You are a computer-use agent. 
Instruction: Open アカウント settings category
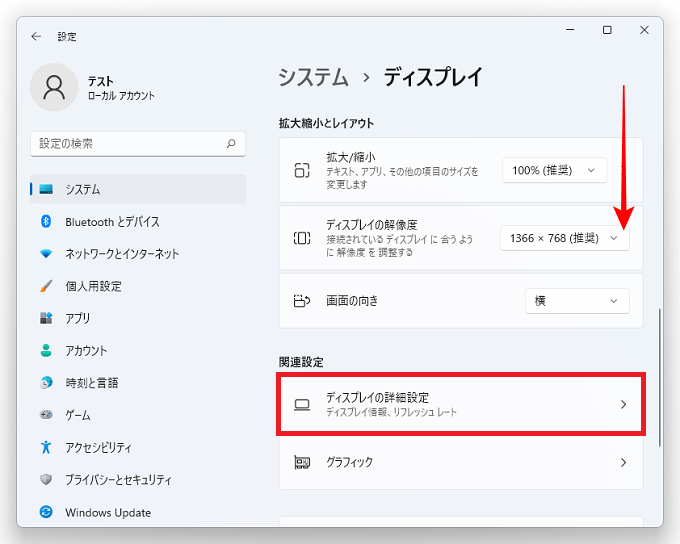click(138, 351)
